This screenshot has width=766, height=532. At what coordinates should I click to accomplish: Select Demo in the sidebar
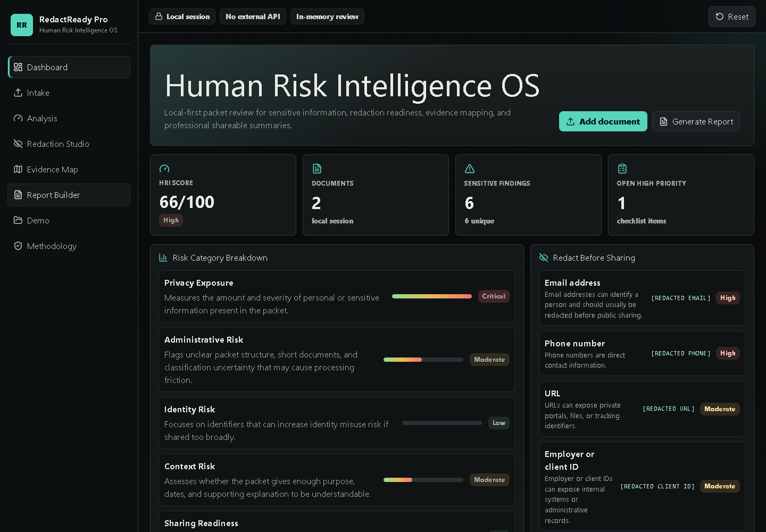coord(69,220)
